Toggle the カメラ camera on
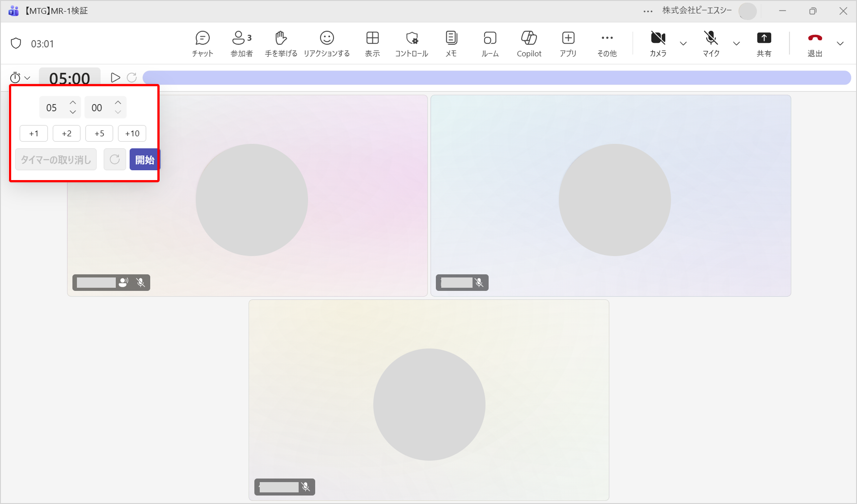 click(658, 43)
